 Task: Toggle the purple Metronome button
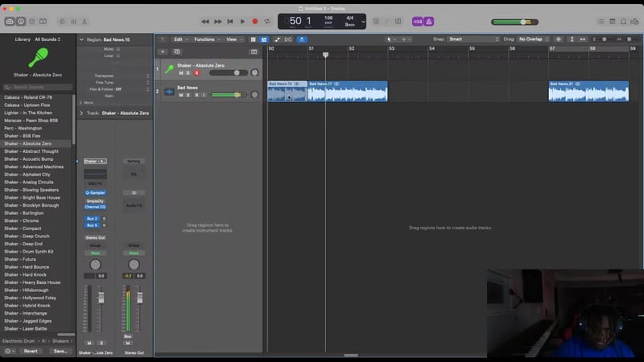pos(429,22)
